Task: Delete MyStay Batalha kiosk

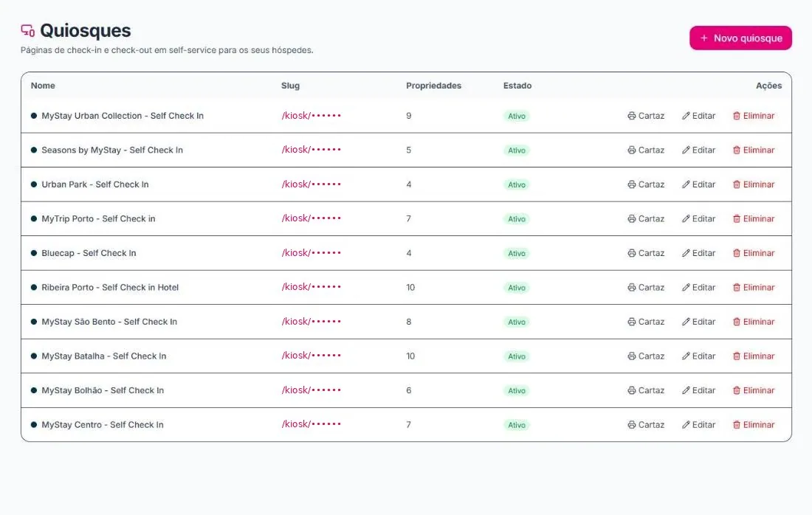Action: (754, 356)
